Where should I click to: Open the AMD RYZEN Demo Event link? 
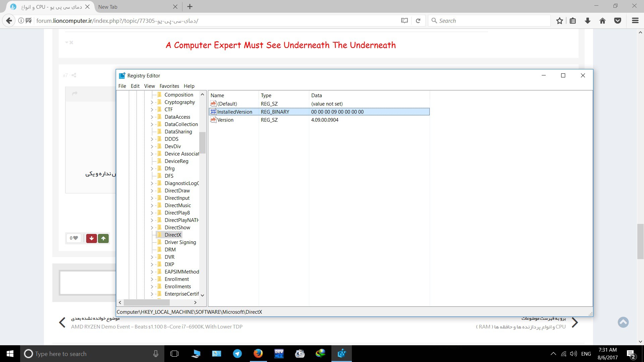tap(157, 326)
